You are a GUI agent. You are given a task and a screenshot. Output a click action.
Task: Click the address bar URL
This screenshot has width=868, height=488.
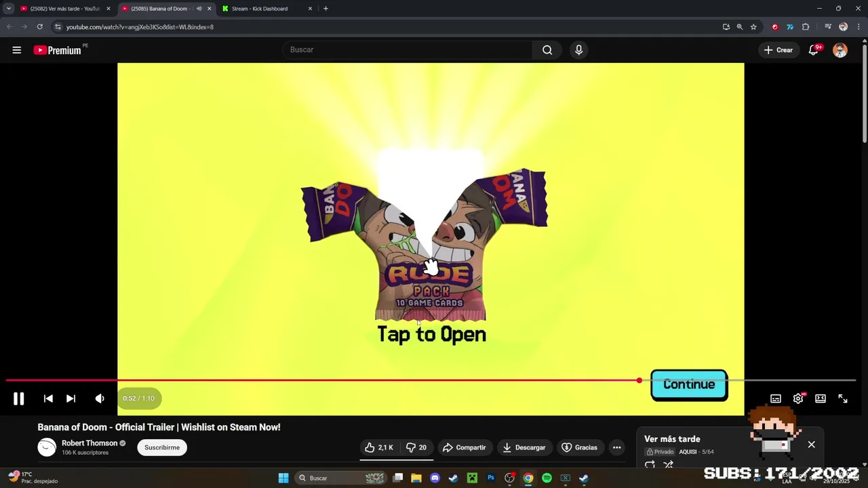tap(140, 27)
